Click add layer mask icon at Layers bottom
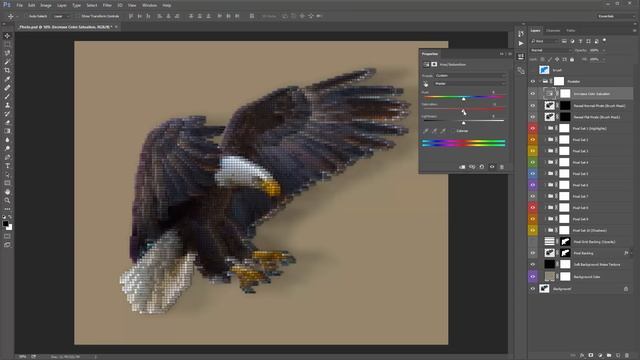Viewport: 640px width, 360px height. pos(591,356)
